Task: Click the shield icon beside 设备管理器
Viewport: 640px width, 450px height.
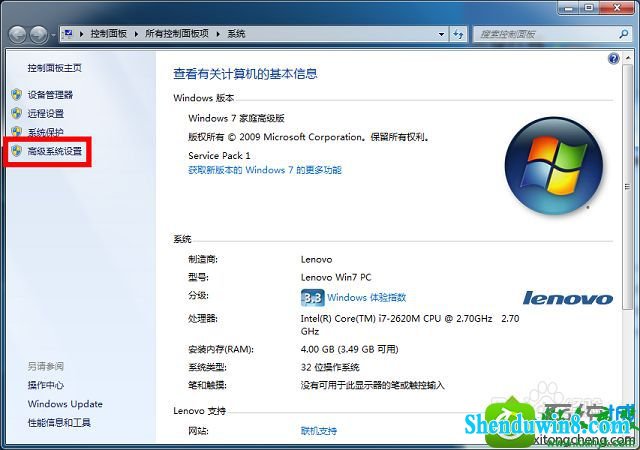Action: click(x=17, y=95)
